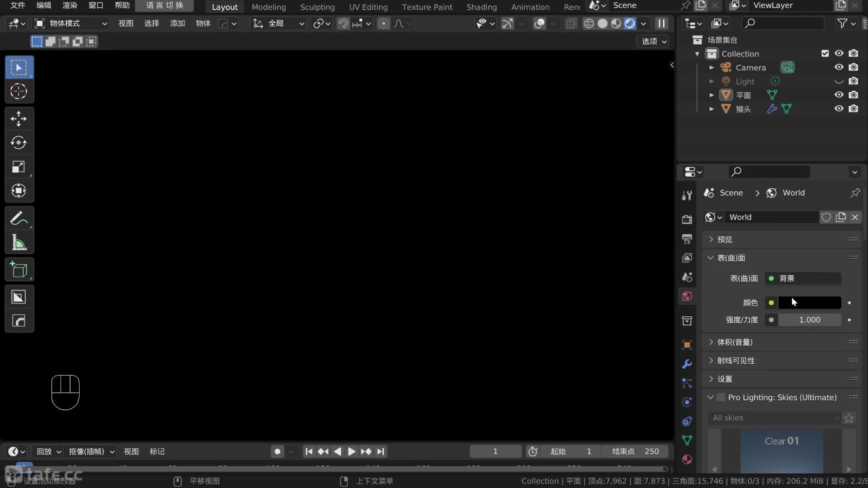Toggle 平面 visibility eye in outliner
The image size is (868, 488).
coord(839,95)
